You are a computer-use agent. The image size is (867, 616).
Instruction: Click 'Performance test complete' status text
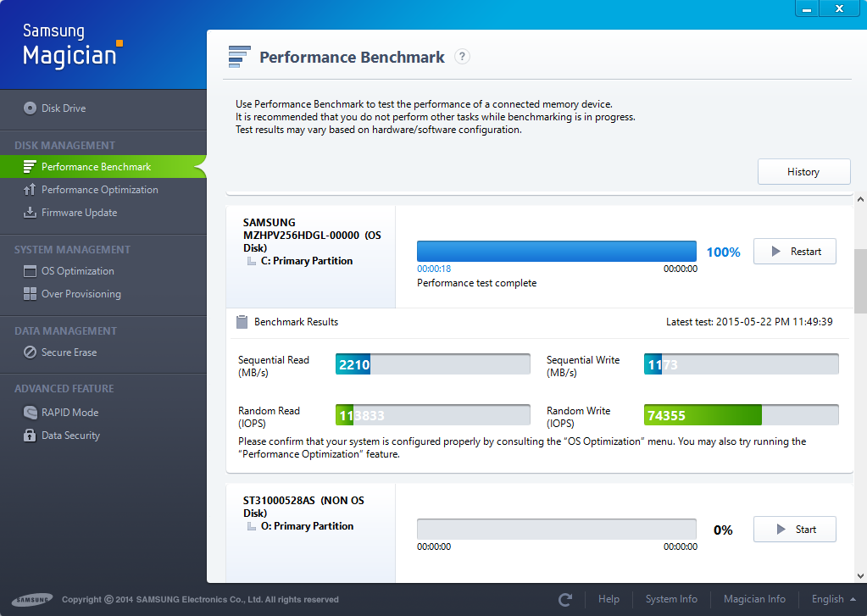pyautogui.click(x=476, y=283)
